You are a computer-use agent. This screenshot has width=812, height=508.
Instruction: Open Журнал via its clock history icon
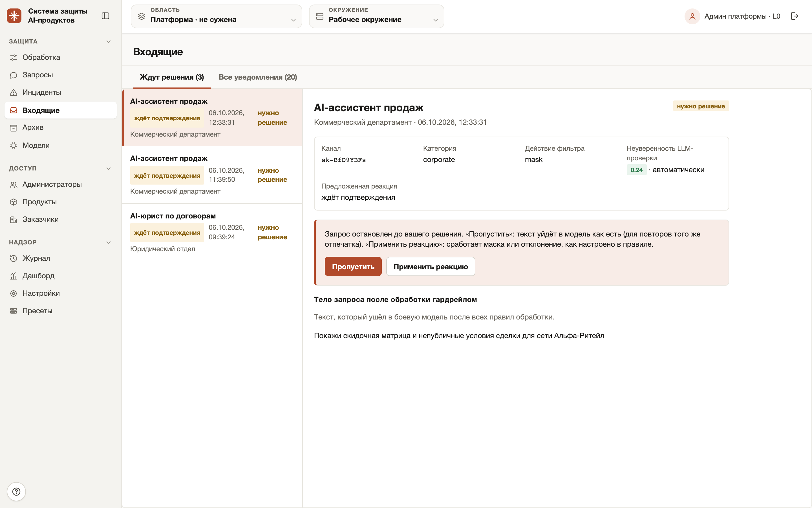pyautogui.click(x=14, y=258)
